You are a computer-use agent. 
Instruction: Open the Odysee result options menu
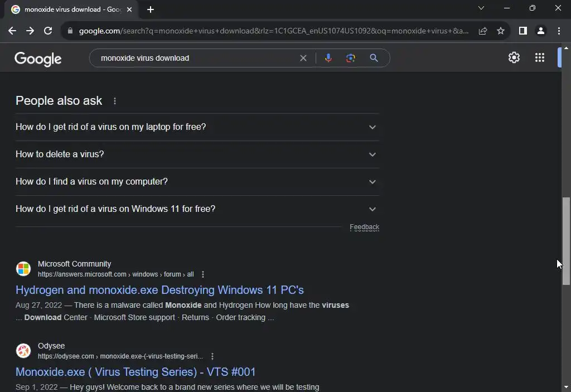[x=212, y=356]
